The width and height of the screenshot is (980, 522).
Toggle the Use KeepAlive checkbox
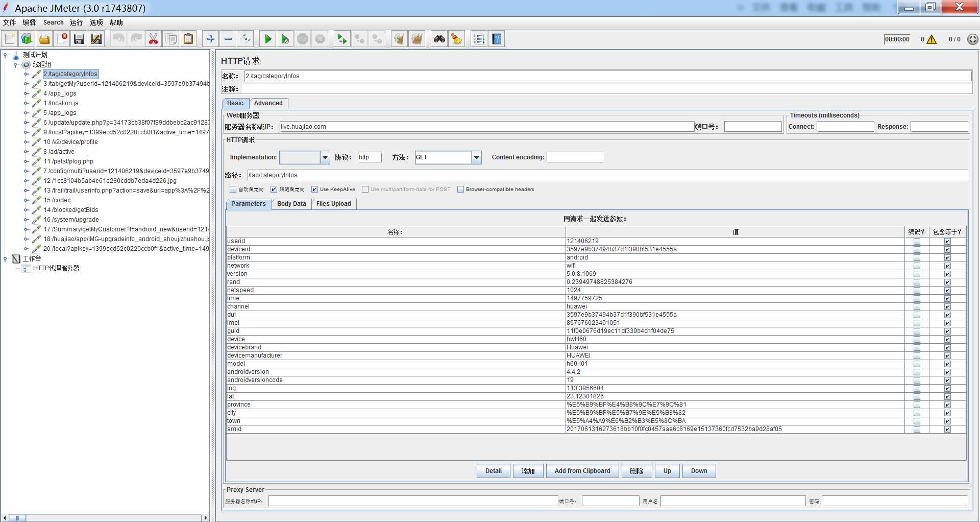pos(314,189)
